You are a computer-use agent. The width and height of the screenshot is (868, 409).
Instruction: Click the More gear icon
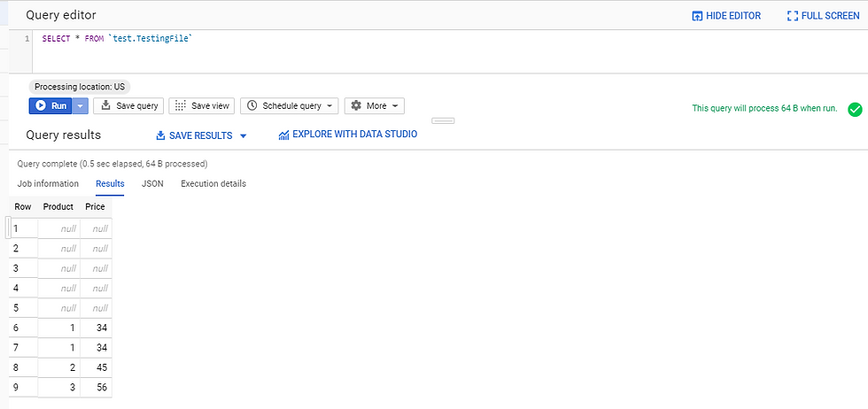356,105
